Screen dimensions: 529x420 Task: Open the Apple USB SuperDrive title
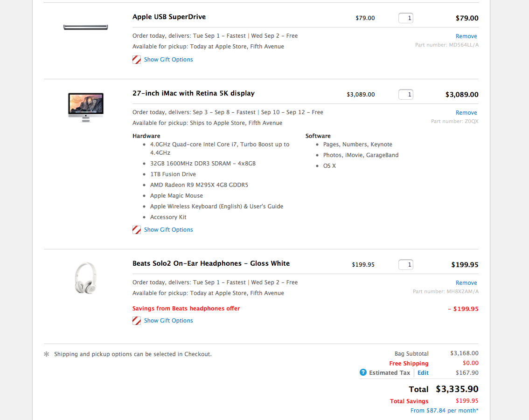click(169, 17)
